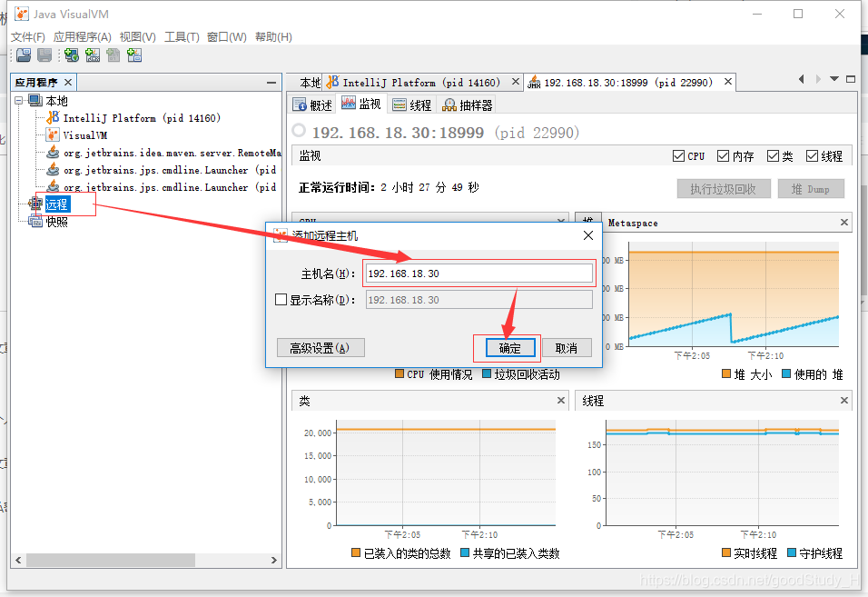The width and height of the screenshot is (868, 597).
Task: Click the 确定 button
Action: pyautogui.click(x=510, y=348)
